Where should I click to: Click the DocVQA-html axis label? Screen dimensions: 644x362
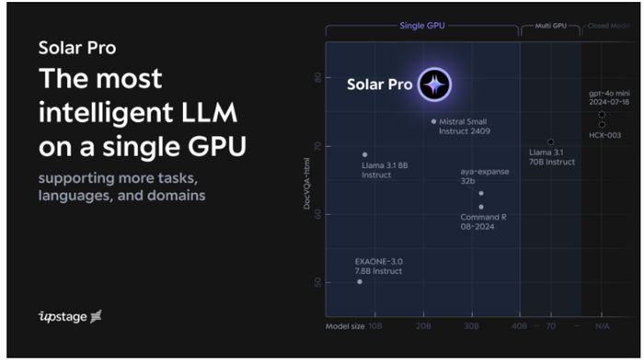pos(306,184)
